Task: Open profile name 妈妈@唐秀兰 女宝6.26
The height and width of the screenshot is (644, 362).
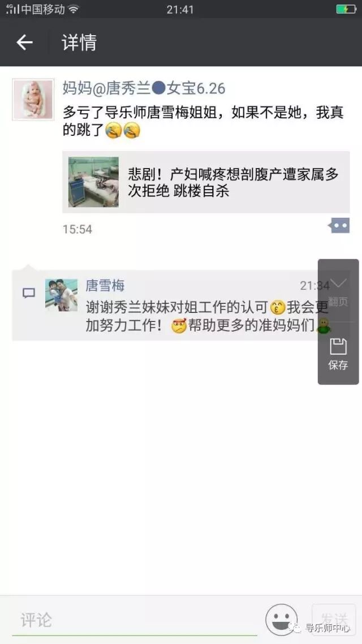Action: [x=144, y=88]
